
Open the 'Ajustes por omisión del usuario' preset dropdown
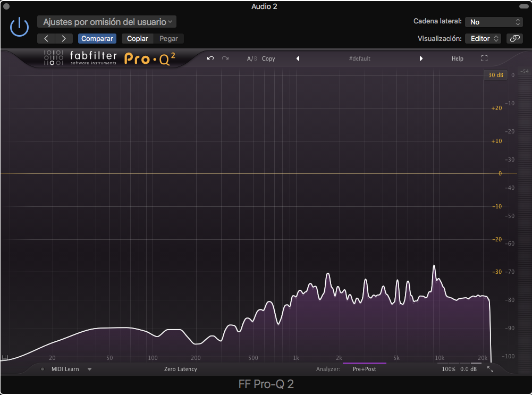[107, 22]
